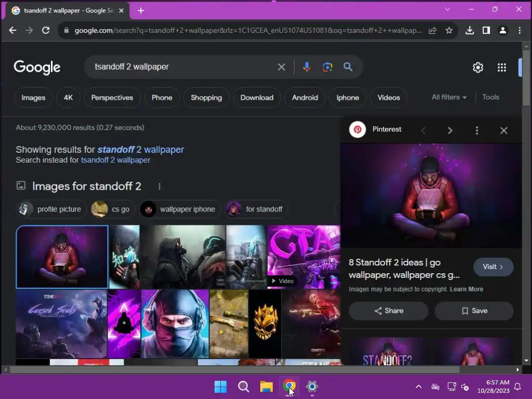
Task: View site information via the padlock icon
Action: tap(66, 30)
